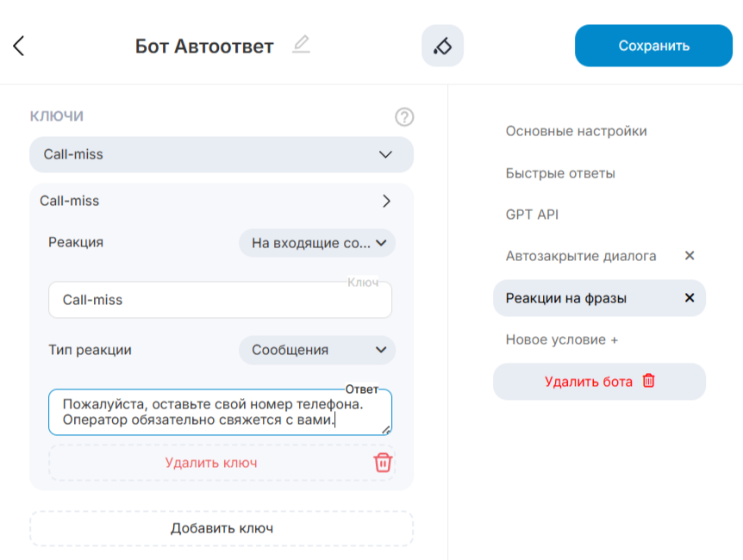This screenshot has height=560, width=743.
Task: Go to Основные настройки section
Action: (576, 131)
